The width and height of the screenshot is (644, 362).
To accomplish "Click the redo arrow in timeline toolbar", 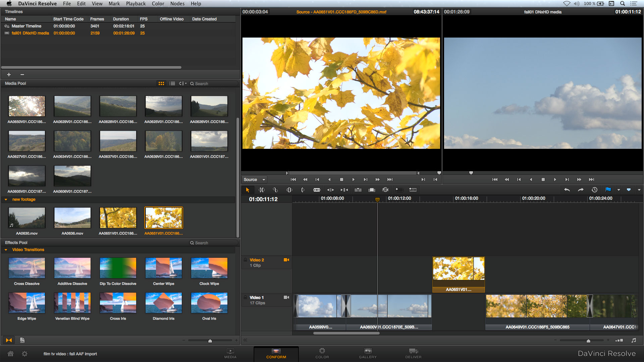I will pyautogui.click(x=581, y=190).
